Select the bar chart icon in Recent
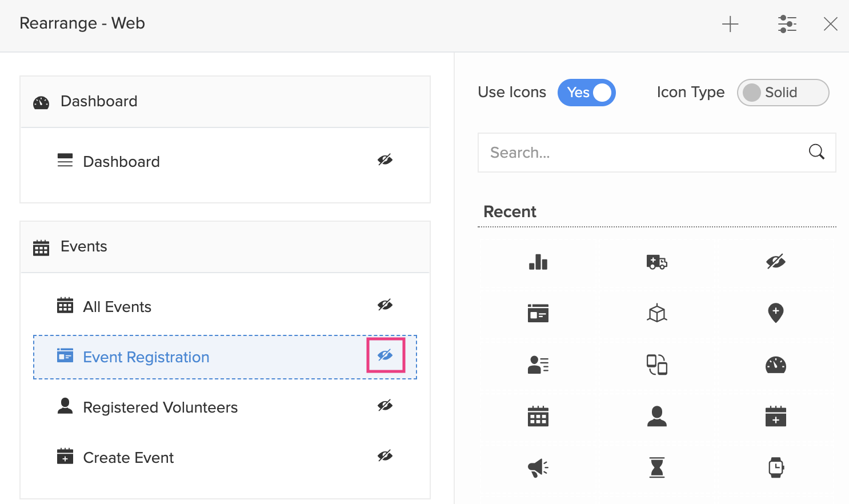 point(538,262)
